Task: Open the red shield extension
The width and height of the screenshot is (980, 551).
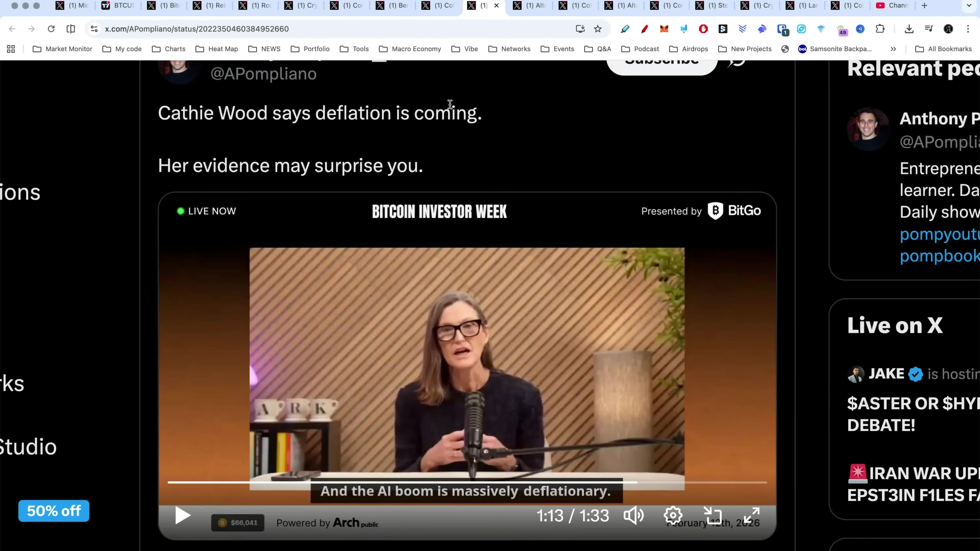Action: click(x=703, y=29)
